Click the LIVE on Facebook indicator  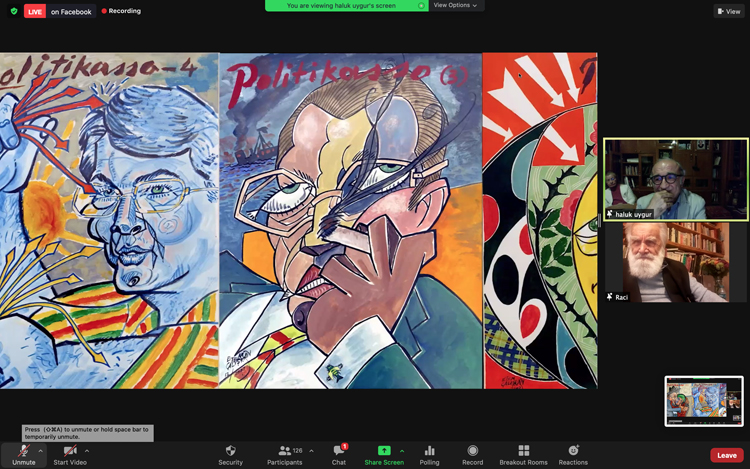(x=60, y=11)
